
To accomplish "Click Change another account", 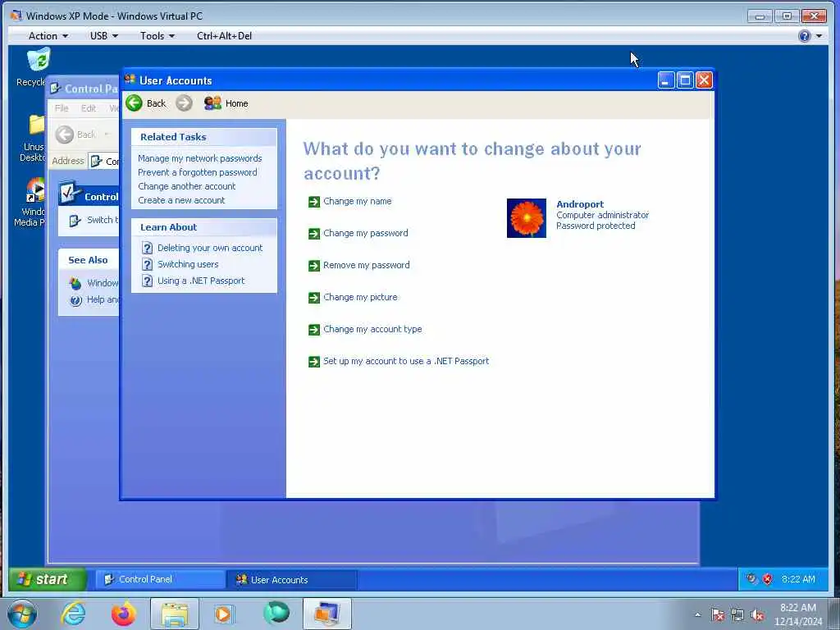I will 186,186.
